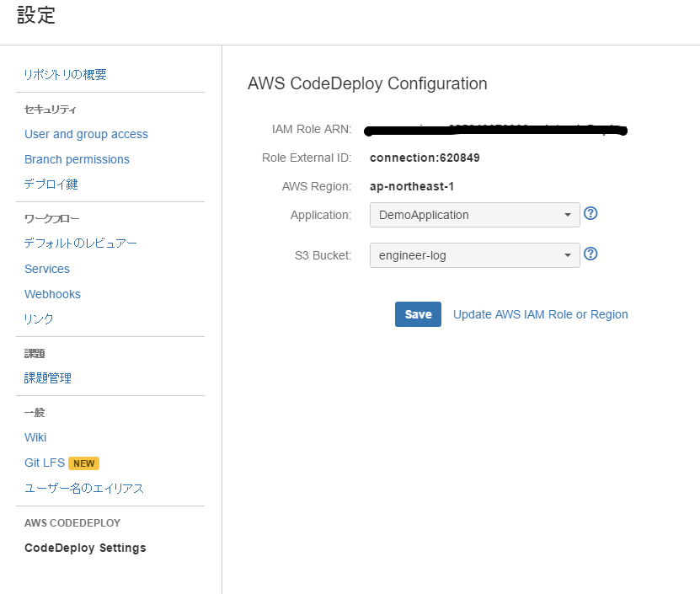
Task: Click the Save button
Action: pyautogui.click(x=418, y=314)
